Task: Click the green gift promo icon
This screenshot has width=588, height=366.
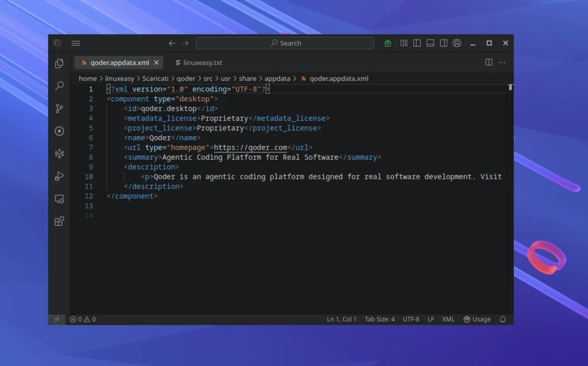Action: pyautogui.click(x=387, y=43)
